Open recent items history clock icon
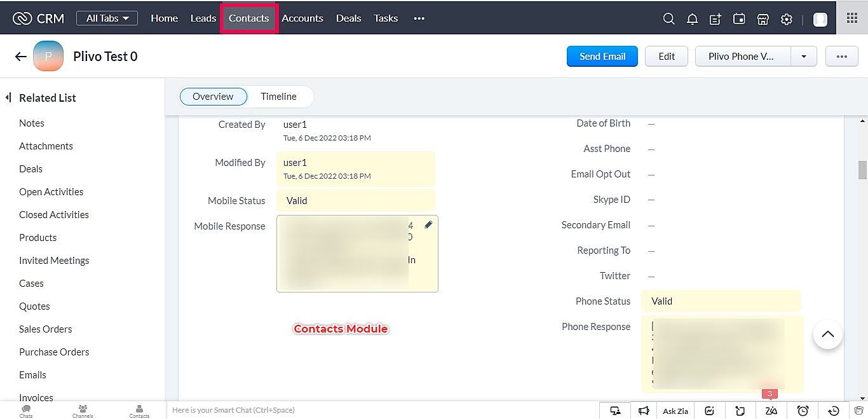Screen dimensions: 868x419 [x=834, y=411]
